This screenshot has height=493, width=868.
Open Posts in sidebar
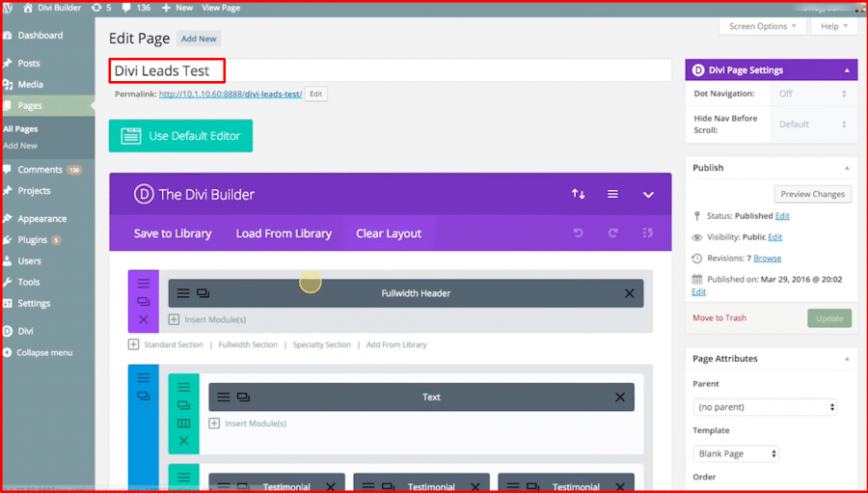29,63
